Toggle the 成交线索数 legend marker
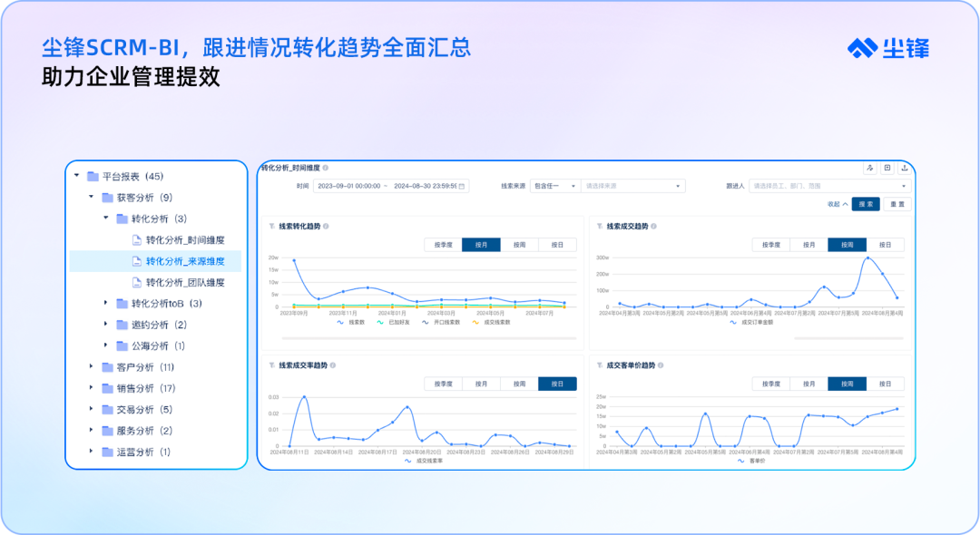Image resolution: width=980 pixels, height=535 pixels. coord(475,323)
